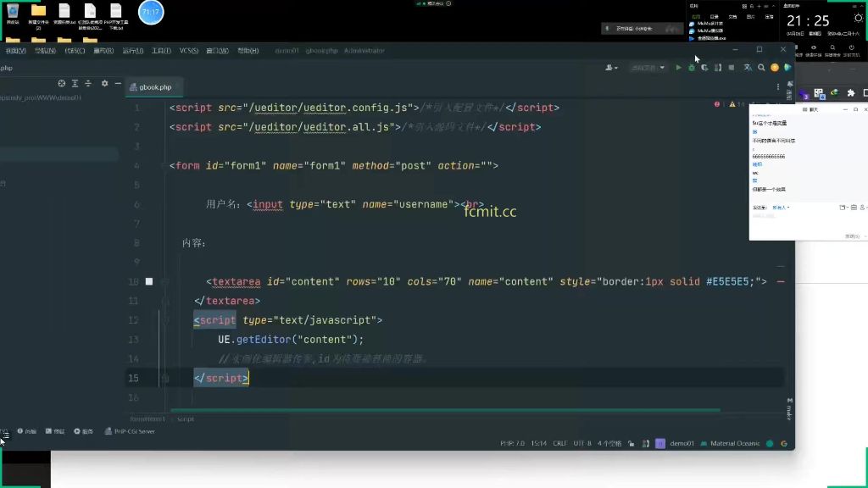
Task: Start debugging with the green bug icon
Action: point(692,68)
